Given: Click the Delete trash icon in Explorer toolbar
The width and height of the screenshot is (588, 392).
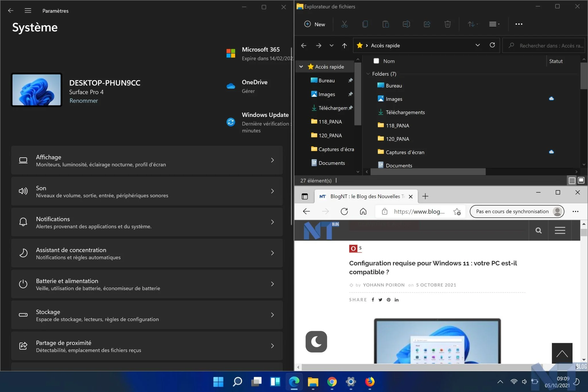Looking at the screenshot, I should pos(447,24).
